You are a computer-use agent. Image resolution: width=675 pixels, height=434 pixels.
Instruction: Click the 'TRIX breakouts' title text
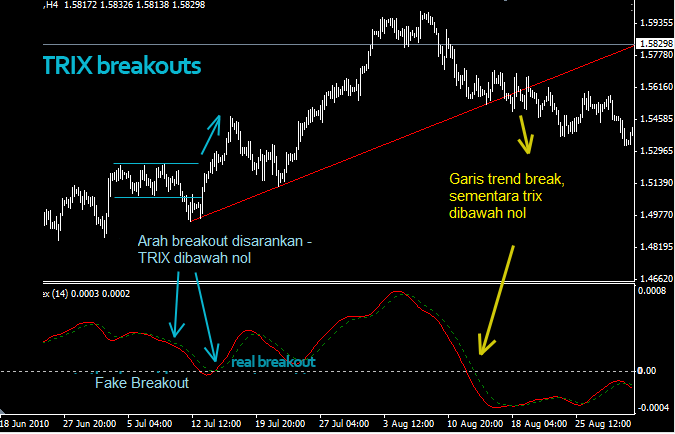pos(122,67)
